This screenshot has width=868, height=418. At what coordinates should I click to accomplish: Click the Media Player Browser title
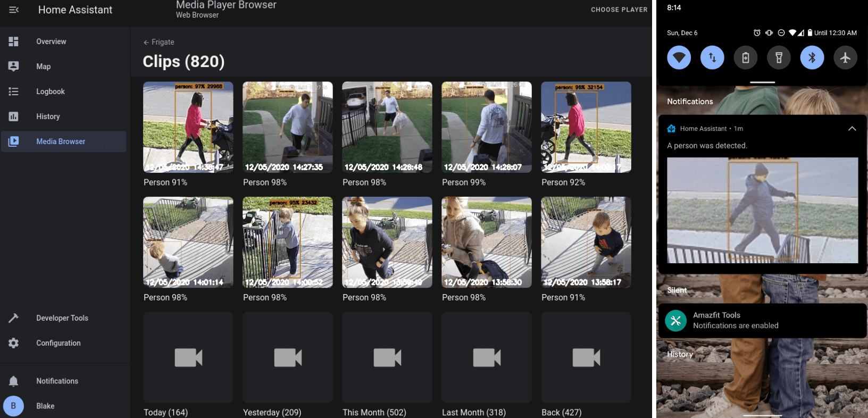coord(226,5)
